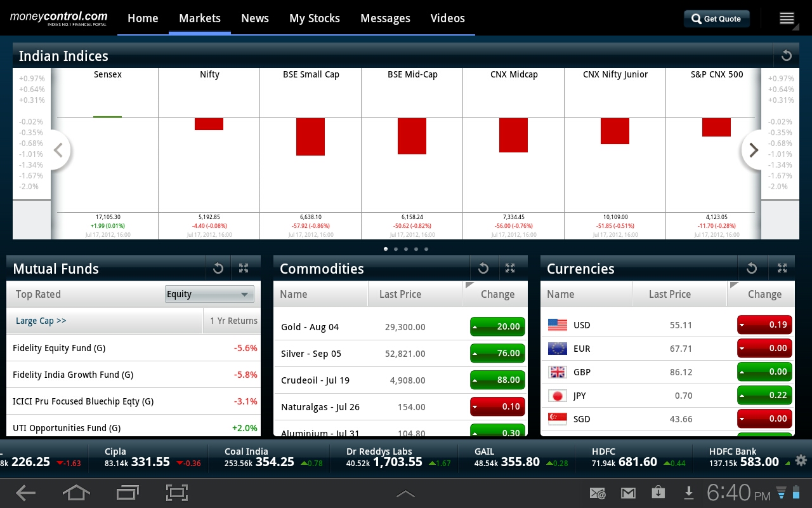Open the My Stocks tab
The width and height of the screenshot is (812, 508).
[315, 18]
